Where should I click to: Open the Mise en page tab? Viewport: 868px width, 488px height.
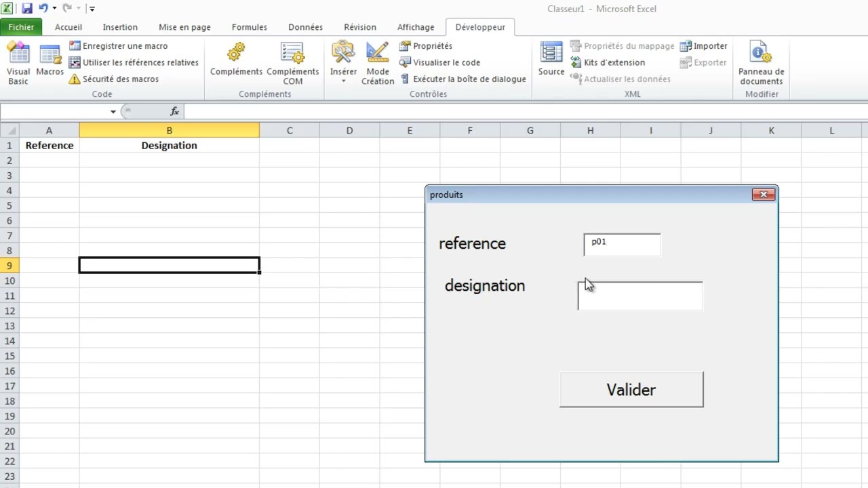pyautogui.click(x=184, y=27)
